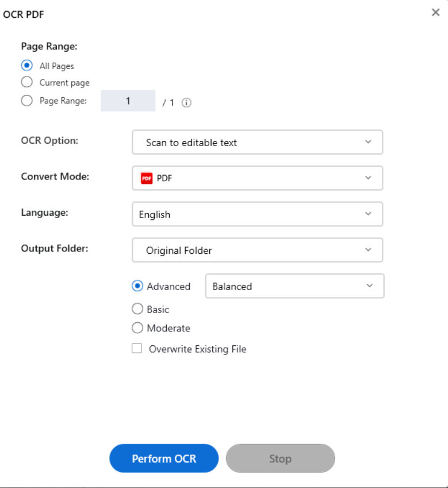Select the Current page option
448x488 pixels.
click(x=26, y=82)
